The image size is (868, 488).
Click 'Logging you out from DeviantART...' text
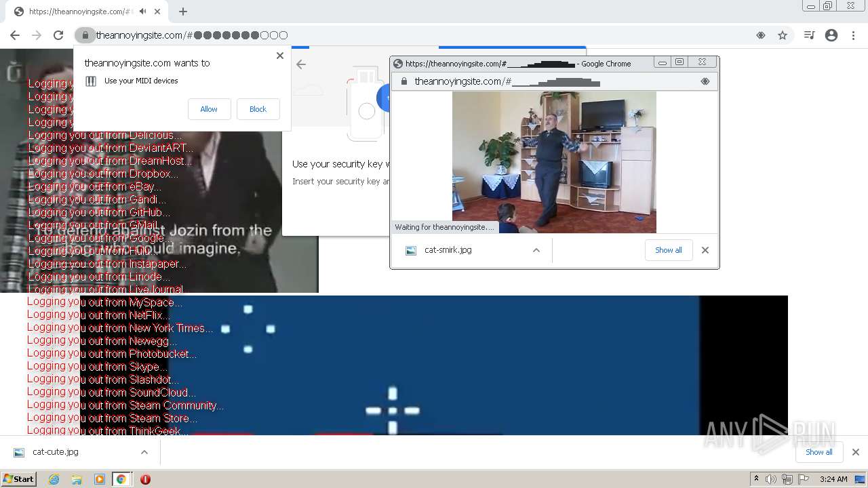111,148
